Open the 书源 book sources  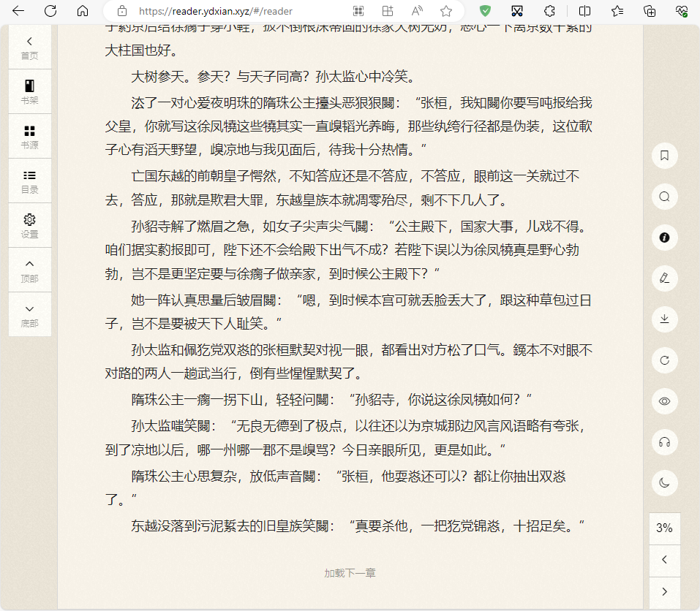pos(30,137)
